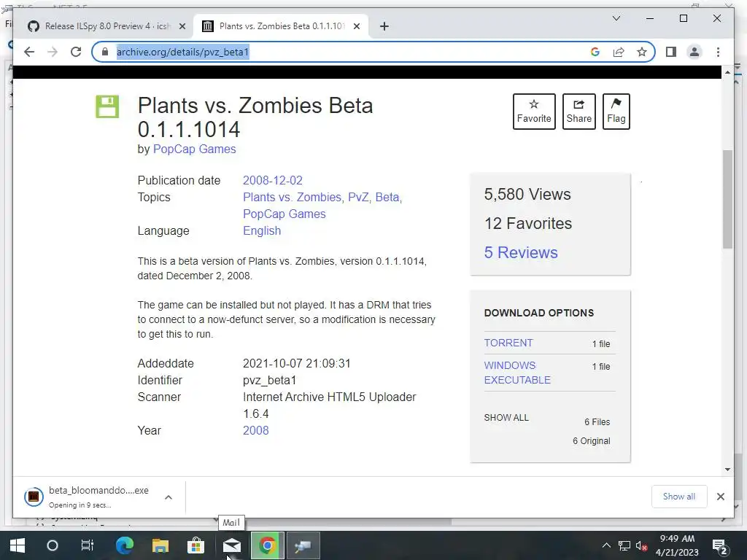This screenshot has width=747, height=560.
Task: Click the scrollbar down arrow
Action: click(727, 469)
